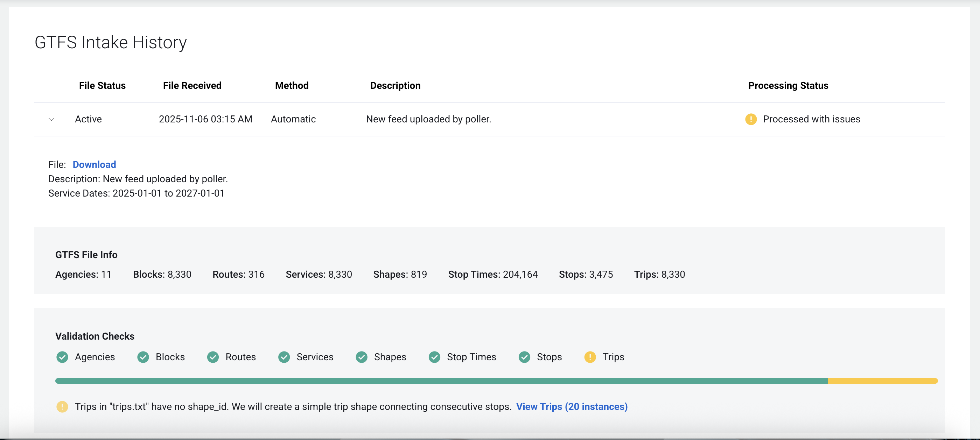
Task: Click the File Received column header
Action: pyautogui.click(x=192, y=86)
